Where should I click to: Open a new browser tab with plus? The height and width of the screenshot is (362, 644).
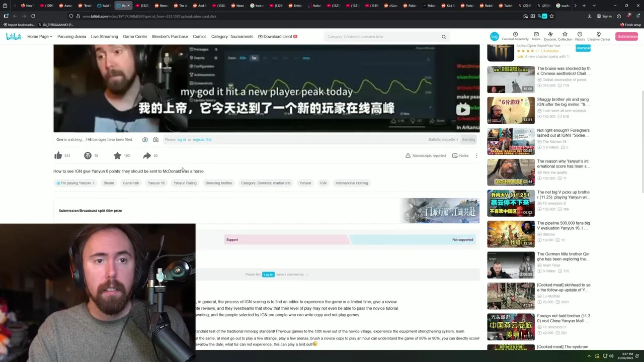coord(584,6)
